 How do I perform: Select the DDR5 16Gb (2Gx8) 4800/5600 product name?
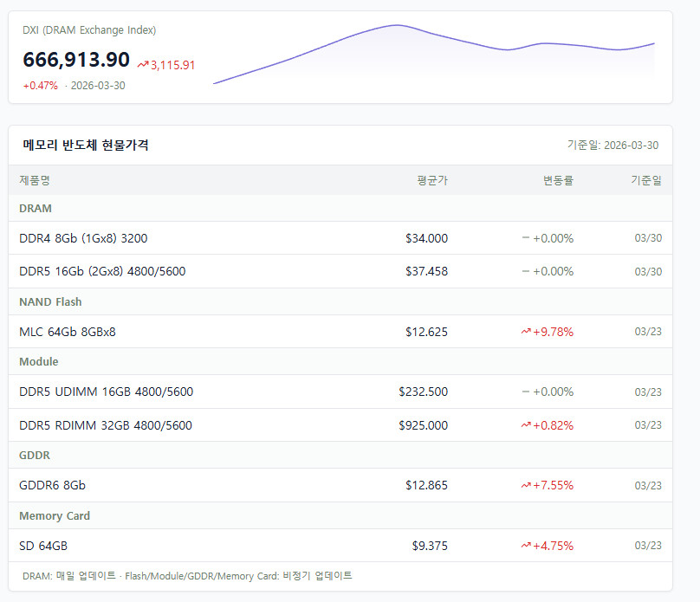click(x=102, y=271)
